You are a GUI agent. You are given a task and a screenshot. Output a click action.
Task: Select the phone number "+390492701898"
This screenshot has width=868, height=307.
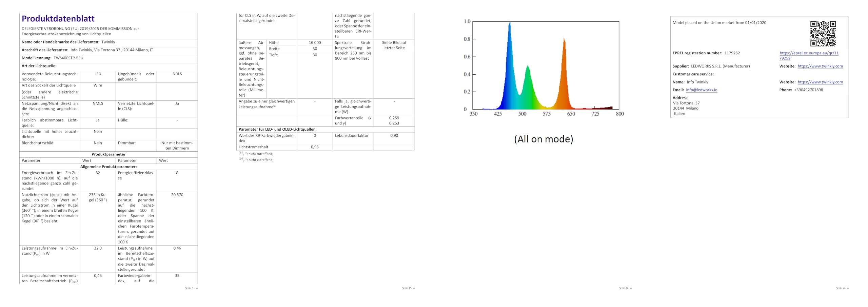808,90
